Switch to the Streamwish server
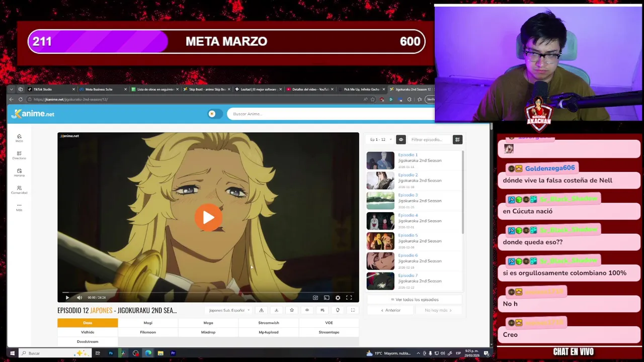644x362 pixels. (x=269, y=323)
